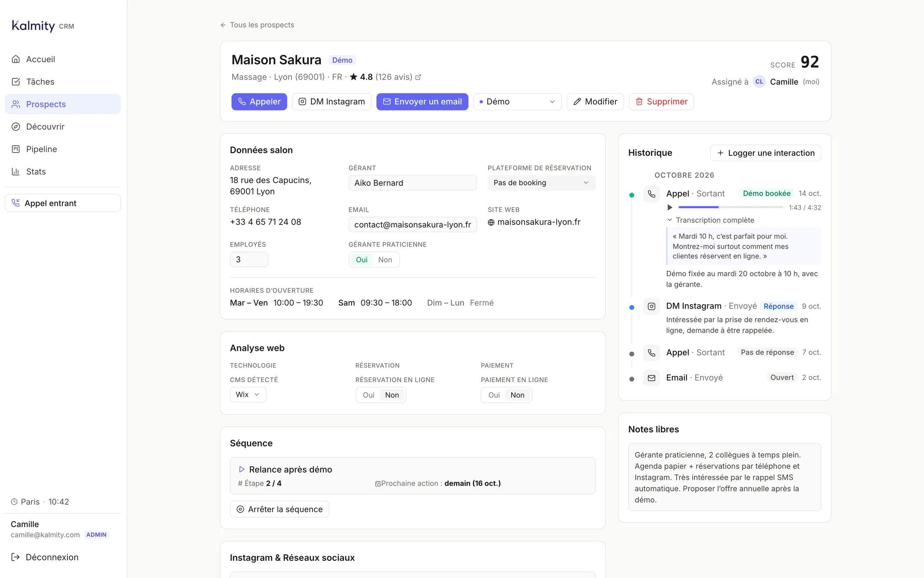The height and width of the screenshot is (578, 924).
Task: Click the Accueil home icon
Action: pos(16,59)
